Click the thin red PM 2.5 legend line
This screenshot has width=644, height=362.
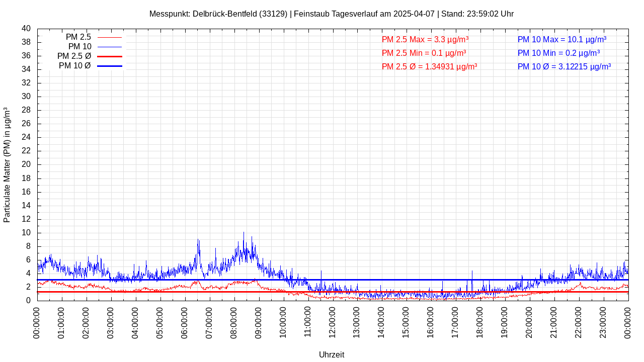pyautogui.click(x=109, y=37)
